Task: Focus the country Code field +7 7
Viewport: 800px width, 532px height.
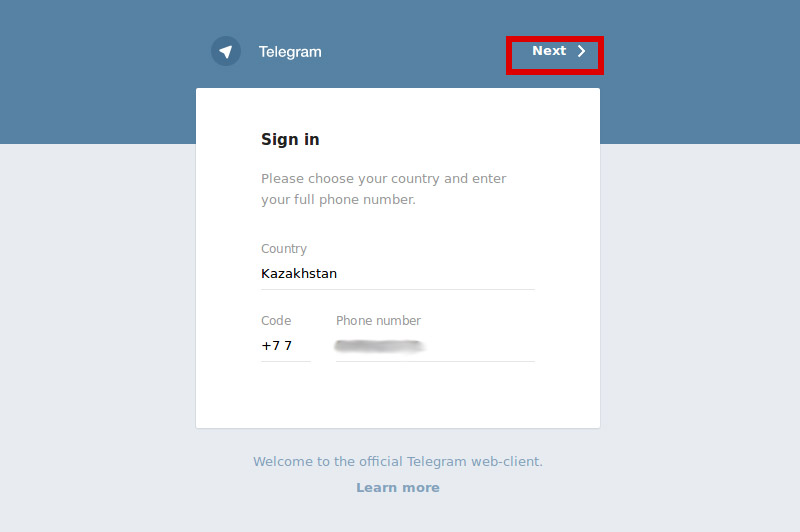Action: click(286, 346)
